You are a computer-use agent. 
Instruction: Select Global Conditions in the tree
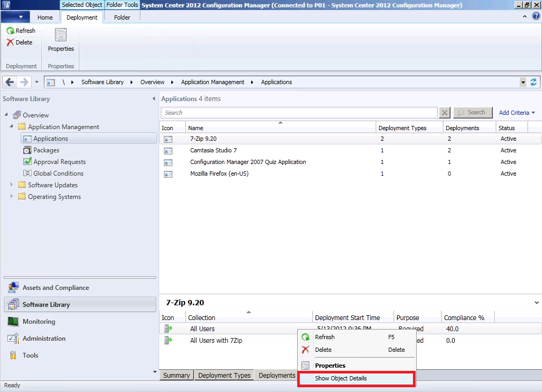(58, 174)
